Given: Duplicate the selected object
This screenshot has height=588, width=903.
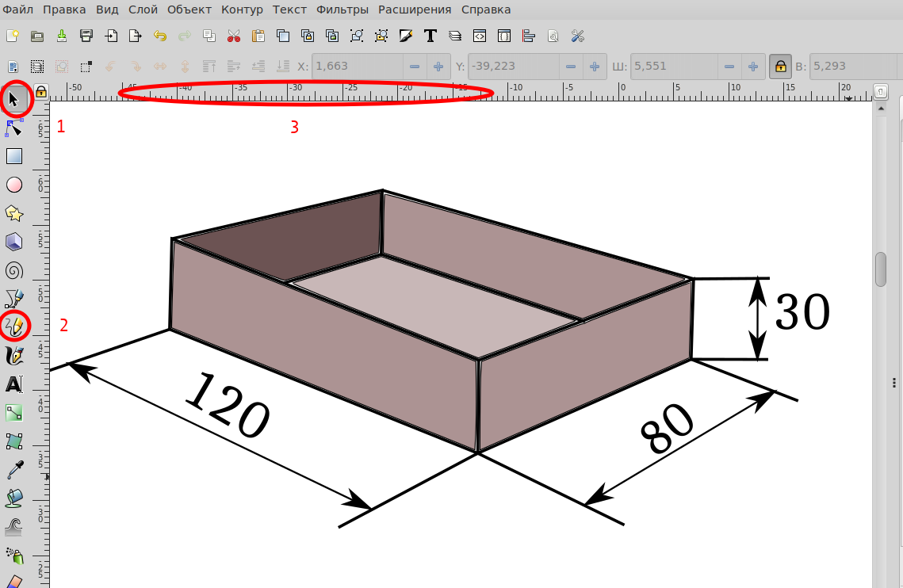Looking at the screenshot, I should pyautogui.click(x=283, y=36).
